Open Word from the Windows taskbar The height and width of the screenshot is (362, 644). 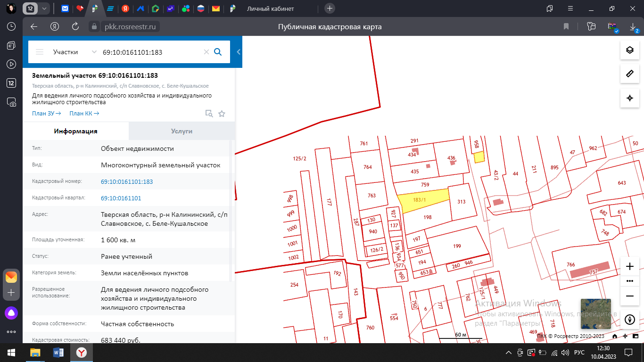pyautogui.click(x=58, y=352)
